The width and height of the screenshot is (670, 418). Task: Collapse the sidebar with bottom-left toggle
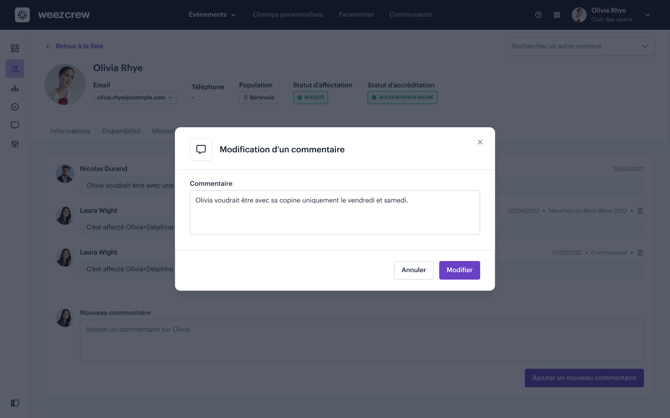click(x=15, y=403)
